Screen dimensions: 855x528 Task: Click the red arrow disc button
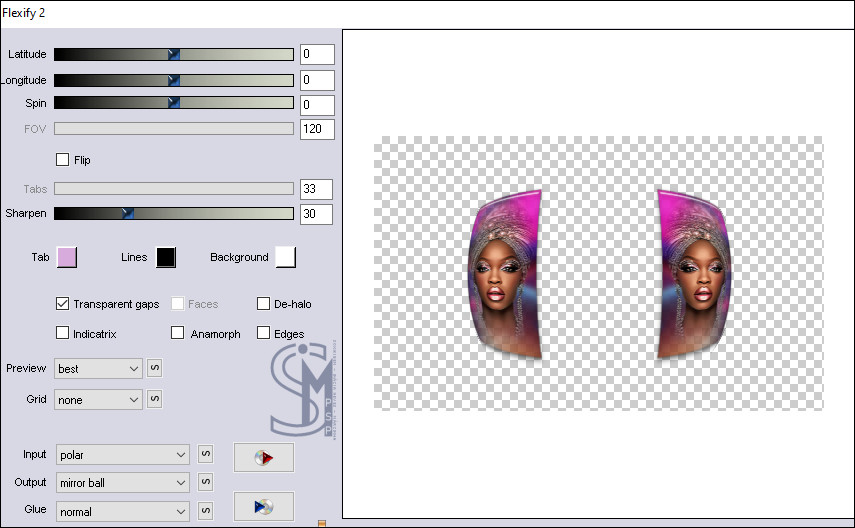pos(264,457)
